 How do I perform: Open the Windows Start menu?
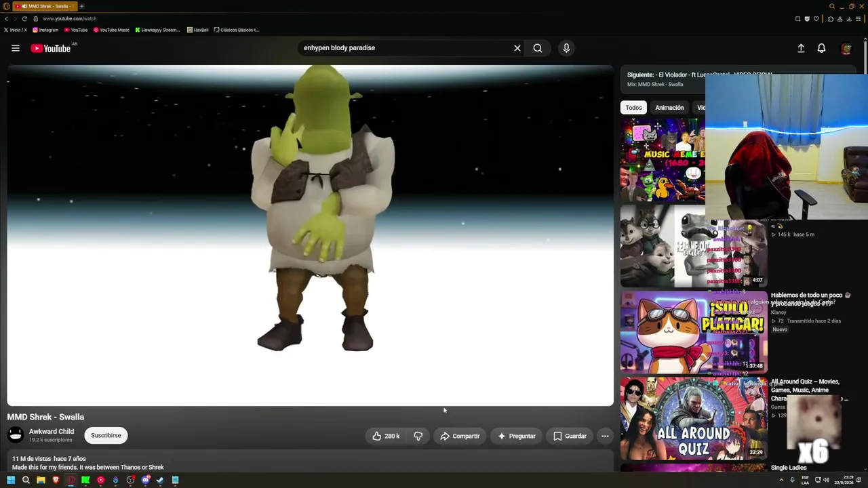pyautogui.click(x=11, y=481)
